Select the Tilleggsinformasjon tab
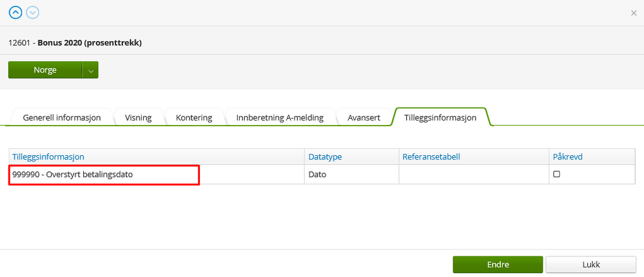The height and width of the screenshot is (277, 644). pos(440,117)
